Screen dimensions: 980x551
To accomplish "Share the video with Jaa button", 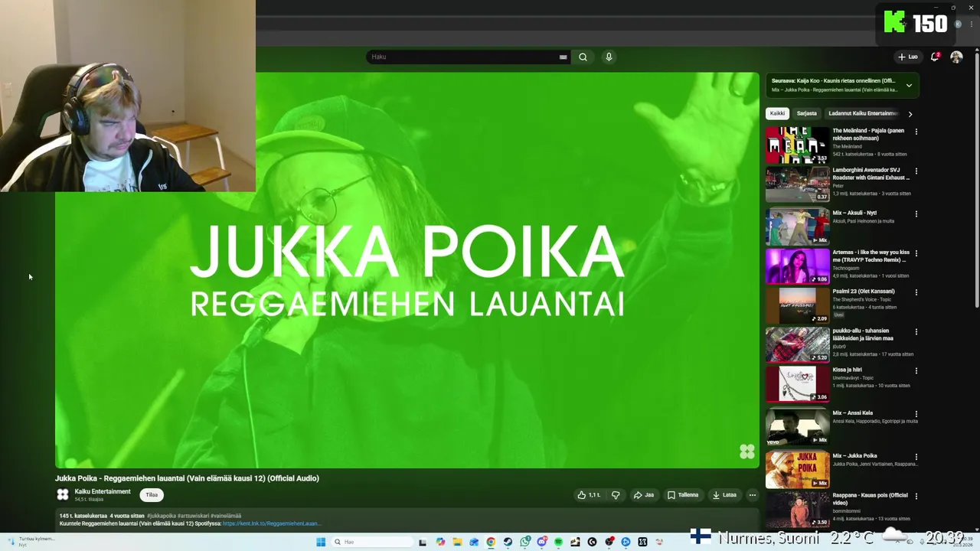I will pyautogui.click(x=643, y=495).
